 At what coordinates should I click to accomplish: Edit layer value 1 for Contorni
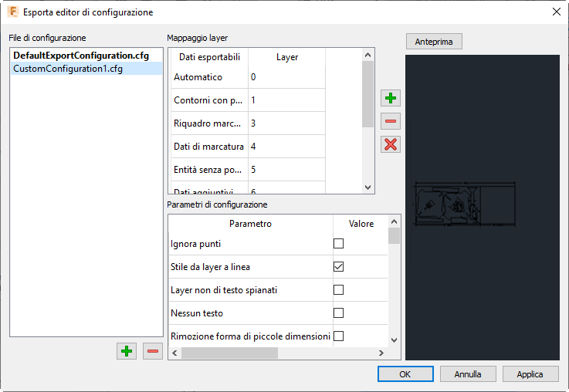pyautogui.click(x=286, y=100)
